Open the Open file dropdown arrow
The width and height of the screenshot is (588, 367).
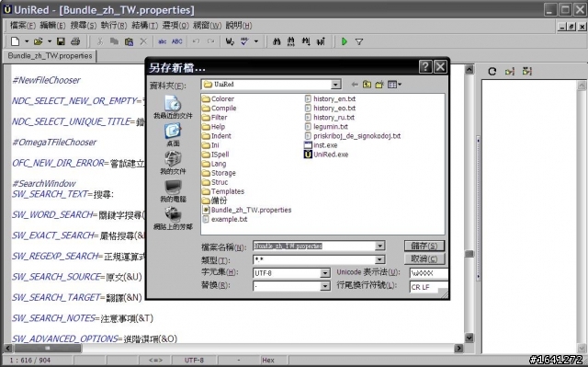coord(49,41)
